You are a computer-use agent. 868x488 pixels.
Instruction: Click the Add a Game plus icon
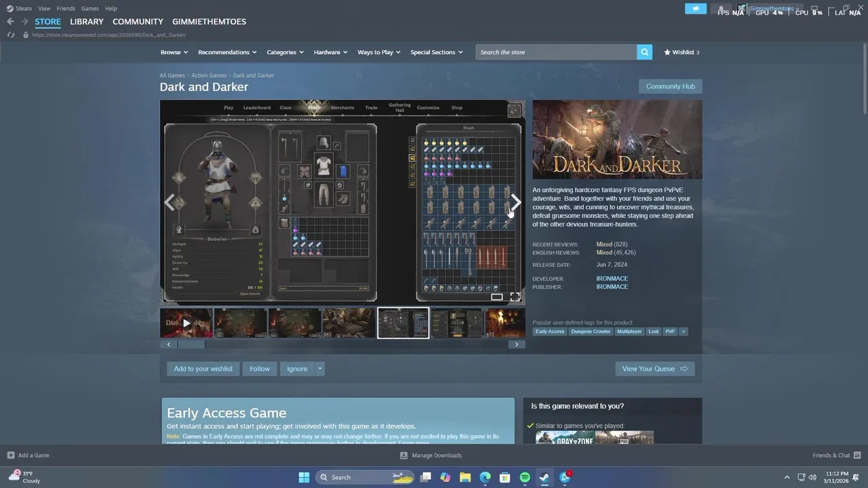point(11,455)
